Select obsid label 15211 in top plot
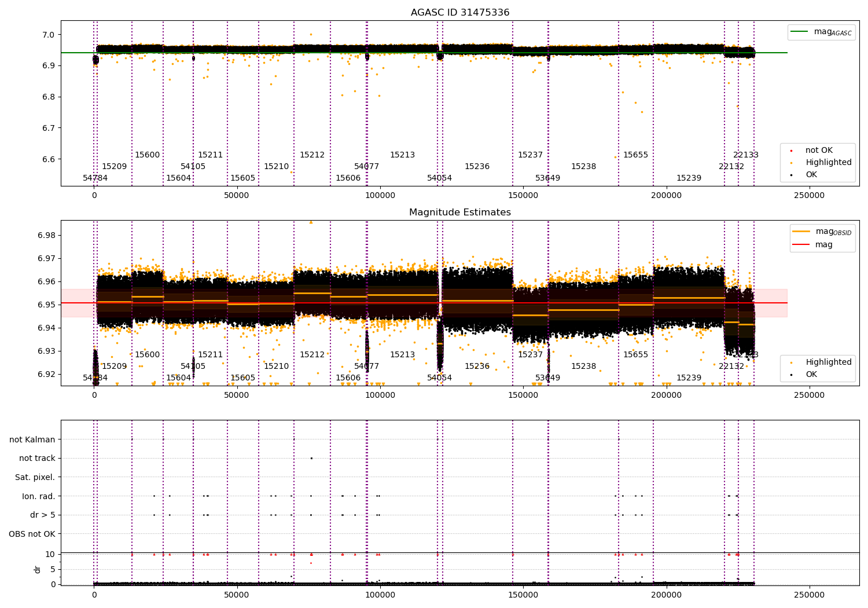Screen dimensions: 868x608 [211, 155]
